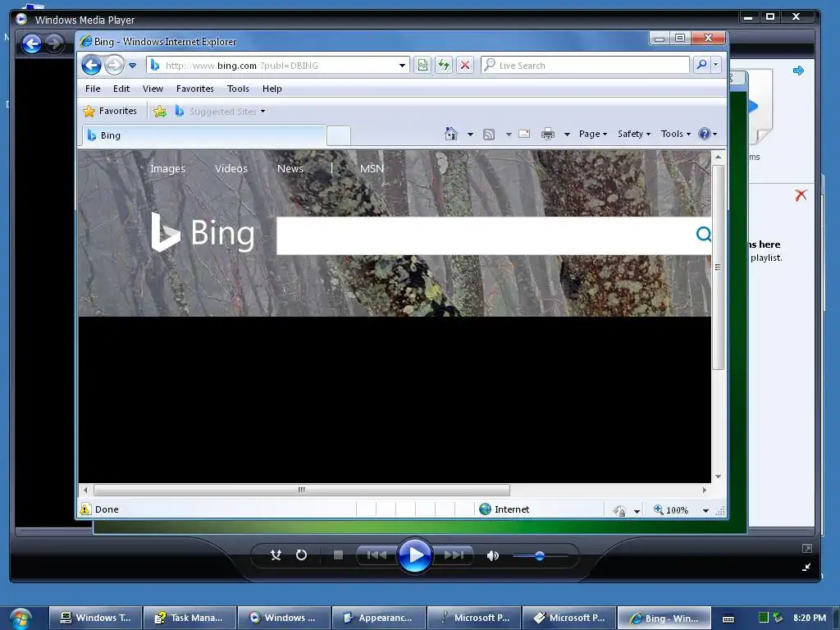
Task: Switch Media Player to compact mode
Action: 806,567
